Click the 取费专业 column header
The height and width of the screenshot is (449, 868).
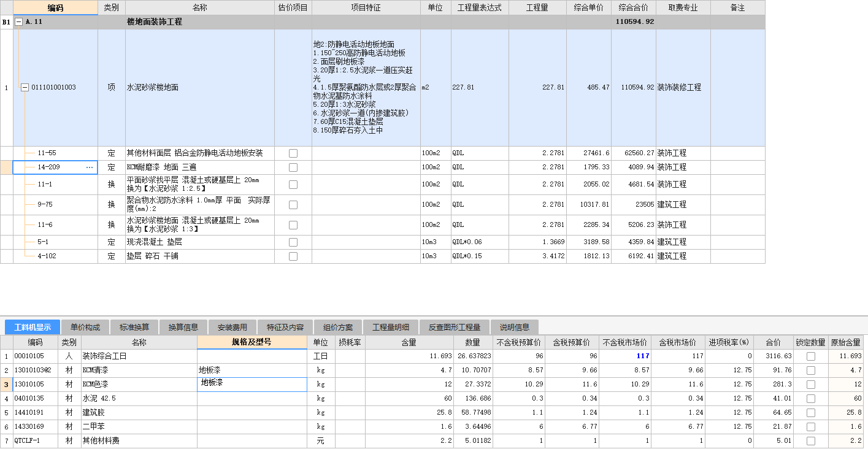pyautogui.click(x=683, y=8)
